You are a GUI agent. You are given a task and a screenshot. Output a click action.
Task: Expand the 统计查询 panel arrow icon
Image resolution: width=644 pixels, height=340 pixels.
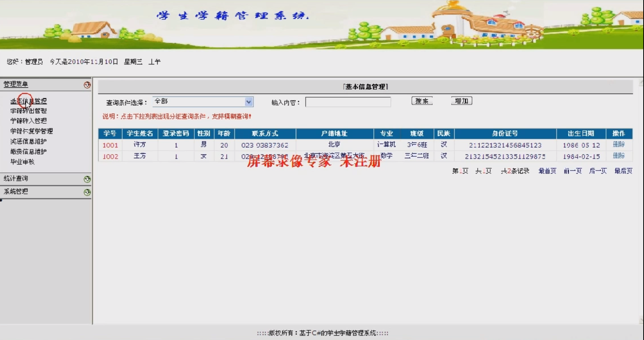pos(87,179)
